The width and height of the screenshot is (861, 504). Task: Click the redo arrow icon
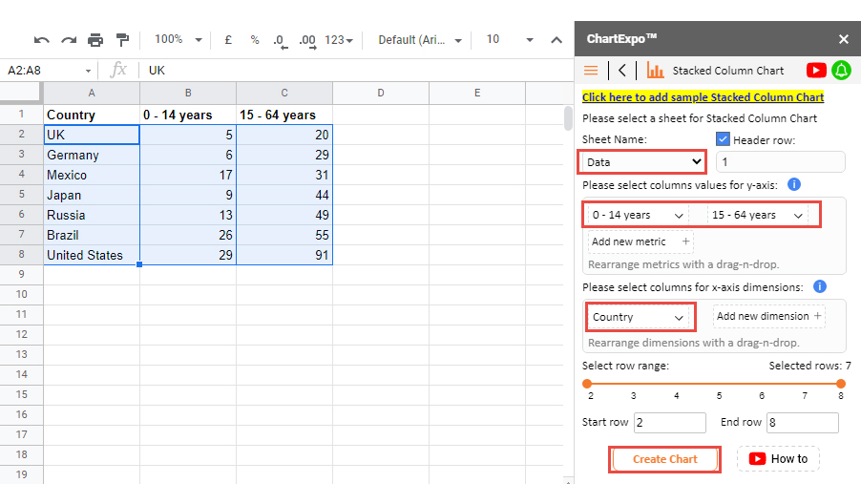point(69,40)
